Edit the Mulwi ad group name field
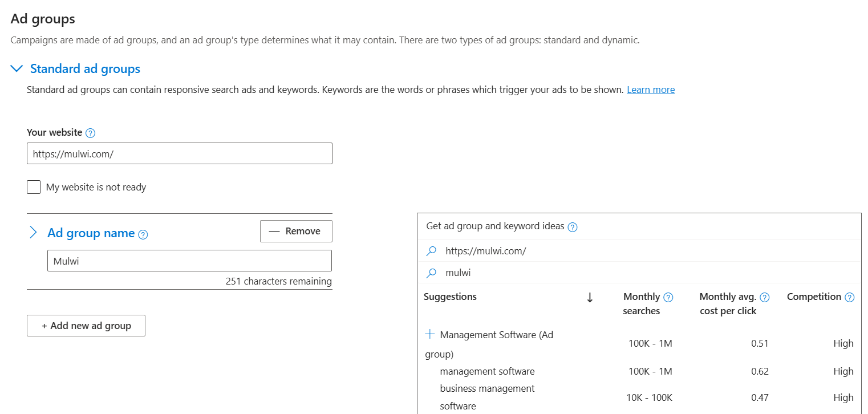The height and width of the screenshot is (414, 868). click(x=189, y=261)
